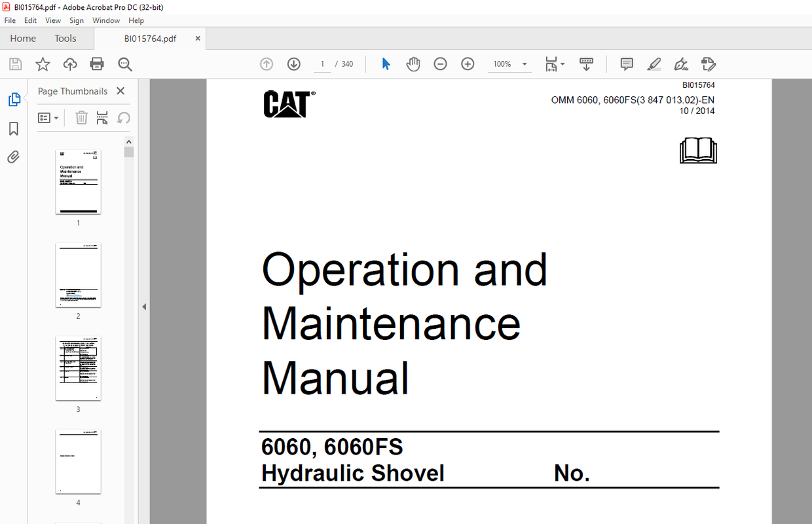Open the thumbnail options dropdown menu

tap(48, 117)
